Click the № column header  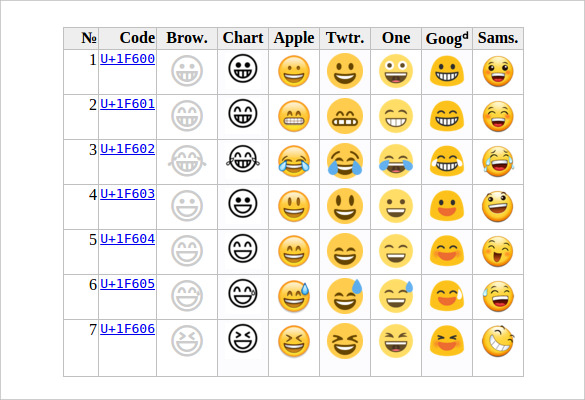pos(81,38)
